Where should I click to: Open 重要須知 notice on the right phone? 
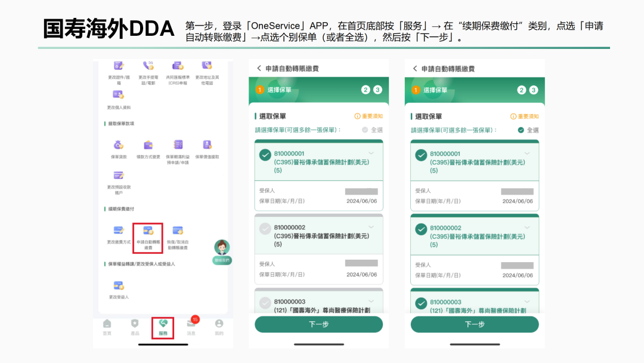click(525, 116)
